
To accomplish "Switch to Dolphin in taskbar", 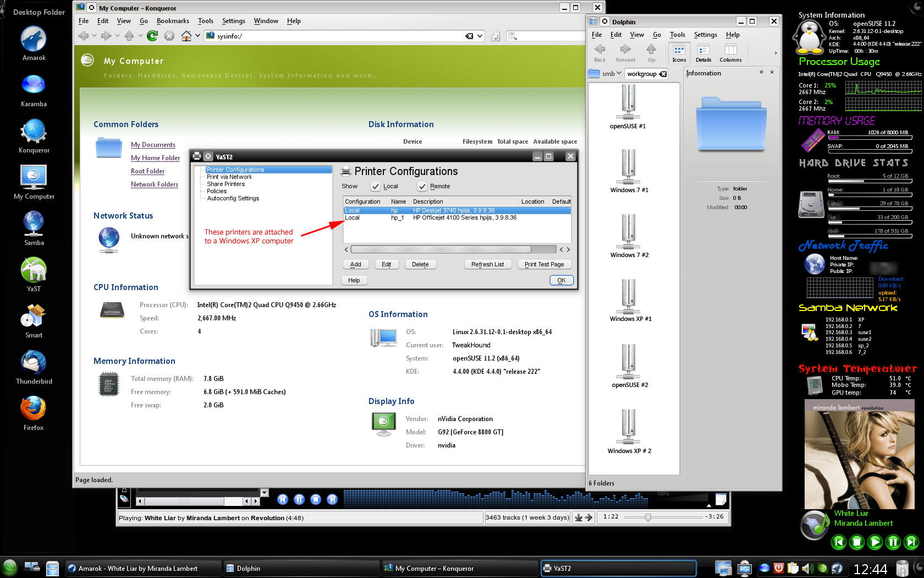I will (301, 569).
